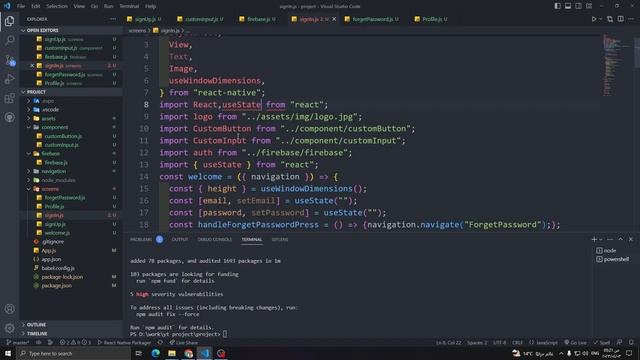Click Go Live in status bar

coord(576,342)
